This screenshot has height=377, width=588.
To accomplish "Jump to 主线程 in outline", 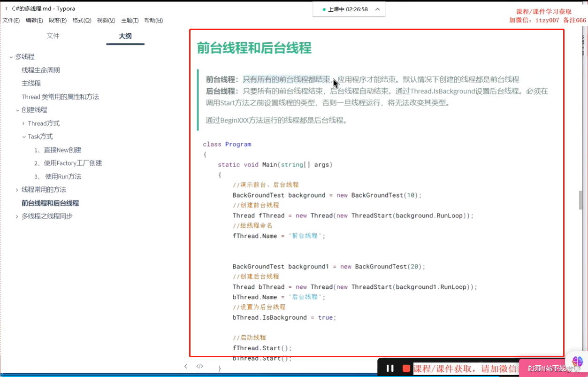I will [31, 83].
